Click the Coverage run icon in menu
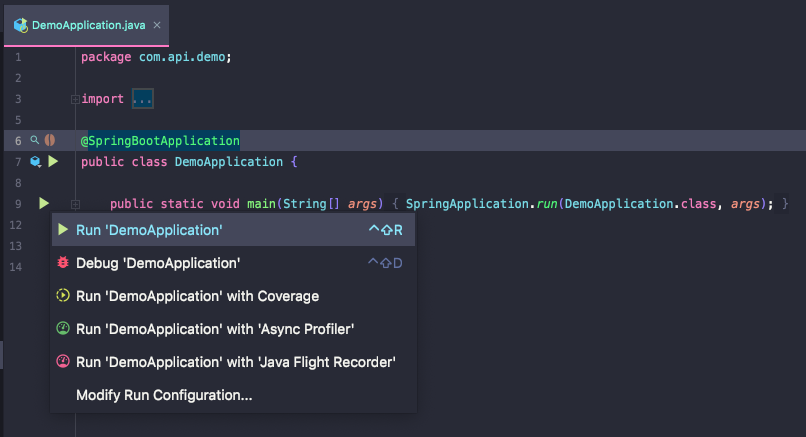 click(x=63, y=296)
